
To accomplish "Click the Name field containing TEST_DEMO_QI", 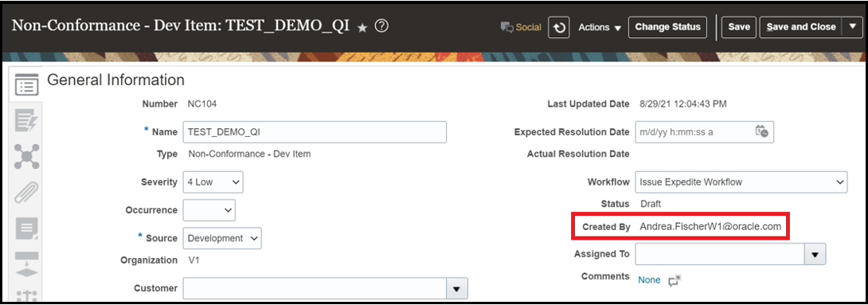I will coord(315,131).
